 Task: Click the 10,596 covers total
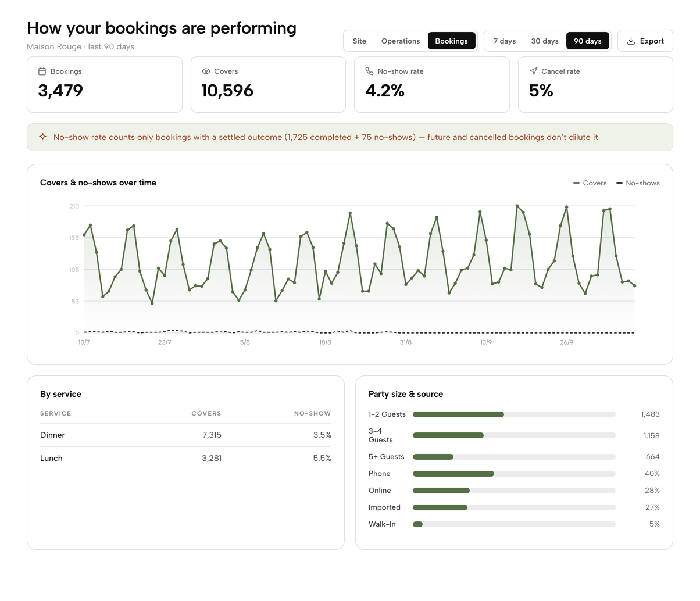pyautogui.click(x=227, y=91)
